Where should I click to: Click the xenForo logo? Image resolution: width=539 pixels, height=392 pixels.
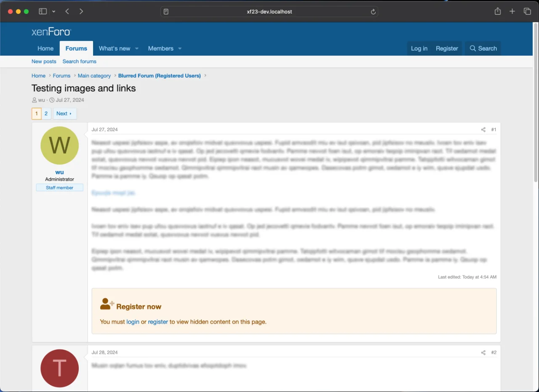click(x=51, y=31)
